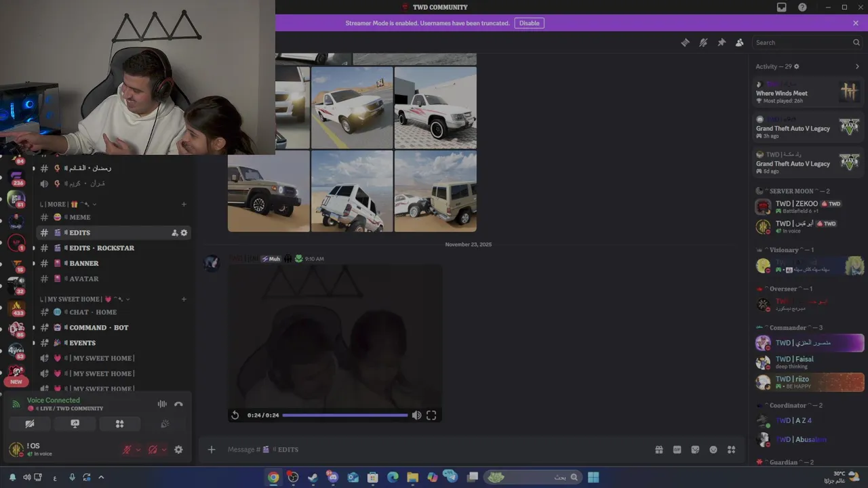Seek on the video progress bar
The image size is (868, 488).
[345, 415]
